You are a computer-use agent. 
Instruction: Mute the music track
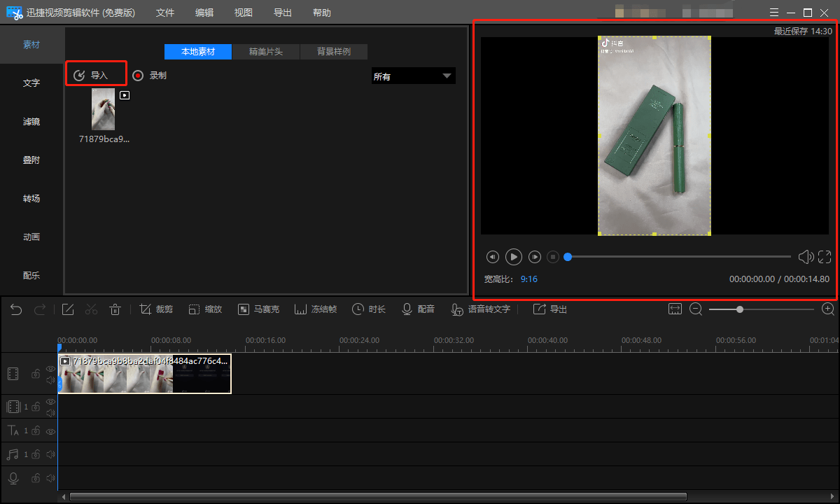click(50, 455)
